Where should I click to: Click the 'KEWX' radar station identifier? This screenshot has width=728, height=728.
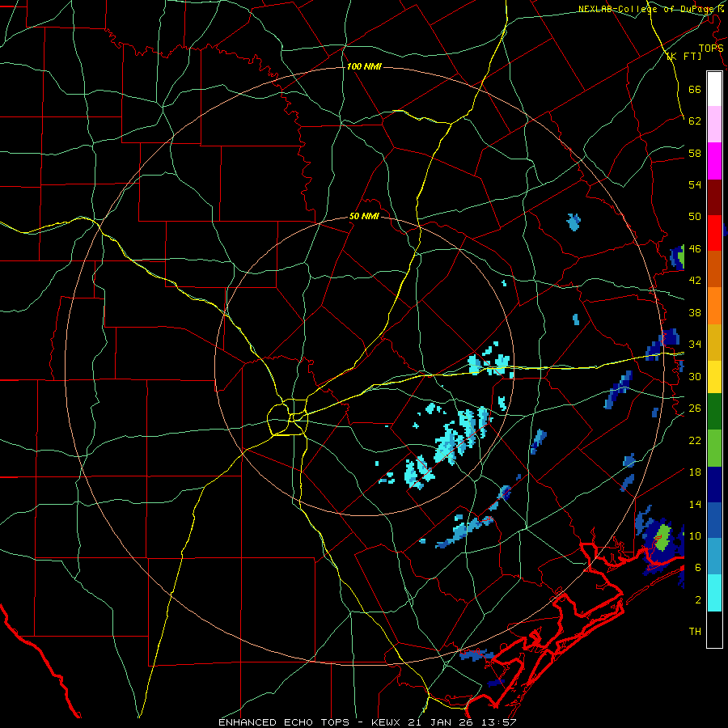click(x=385, y=722)
